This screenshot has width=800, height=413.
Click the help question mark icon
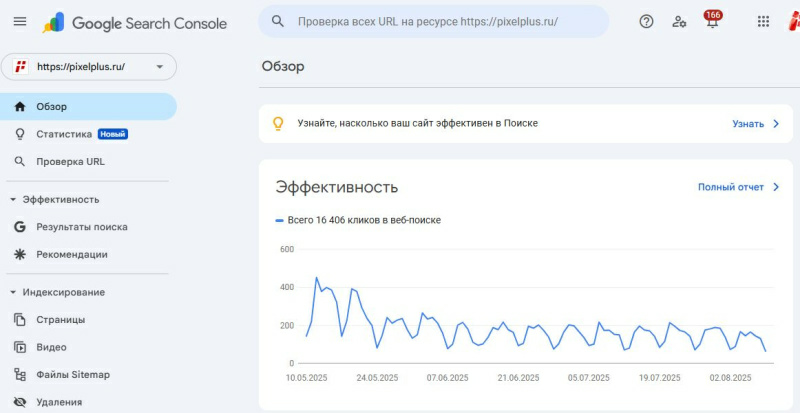click(646, 22)
